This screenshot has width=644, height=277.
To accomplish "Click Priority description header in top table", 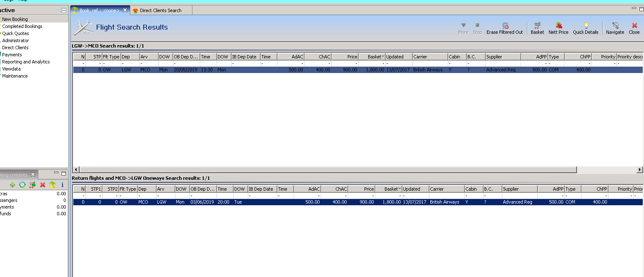I will (x=630, y=57).
